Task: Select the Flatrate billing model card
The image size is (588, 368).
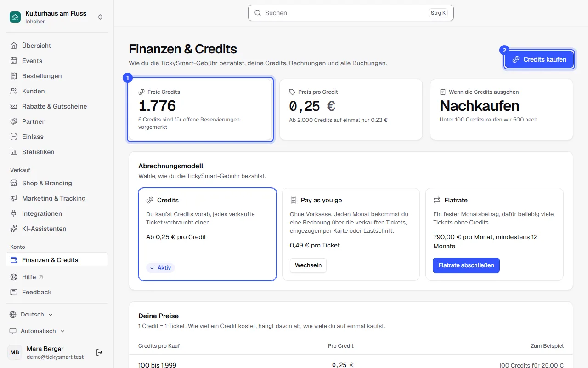Action: 494,234
